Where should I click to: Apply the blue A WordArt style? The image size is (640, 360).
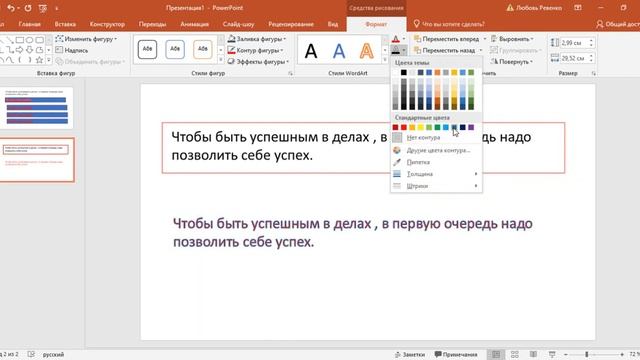[x=339, y=51]
